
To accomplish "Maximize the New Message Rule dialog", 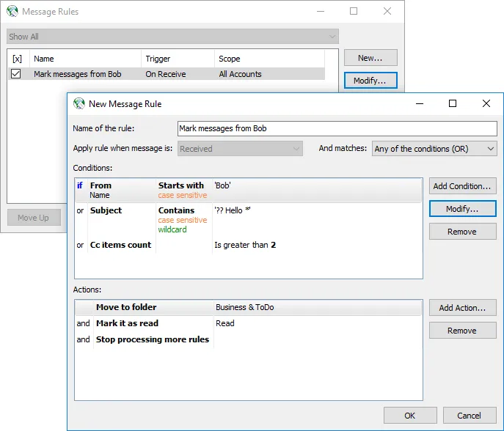I will pos(453,104).
